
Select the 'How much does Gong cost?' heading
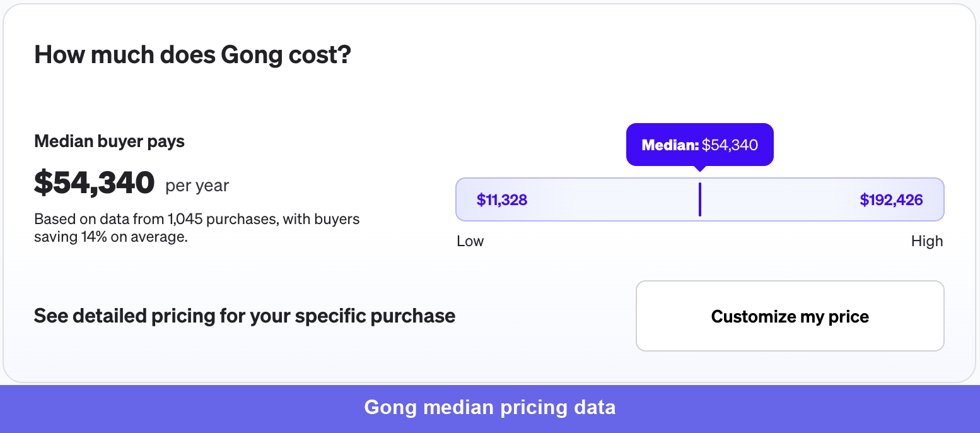[191, 55]
